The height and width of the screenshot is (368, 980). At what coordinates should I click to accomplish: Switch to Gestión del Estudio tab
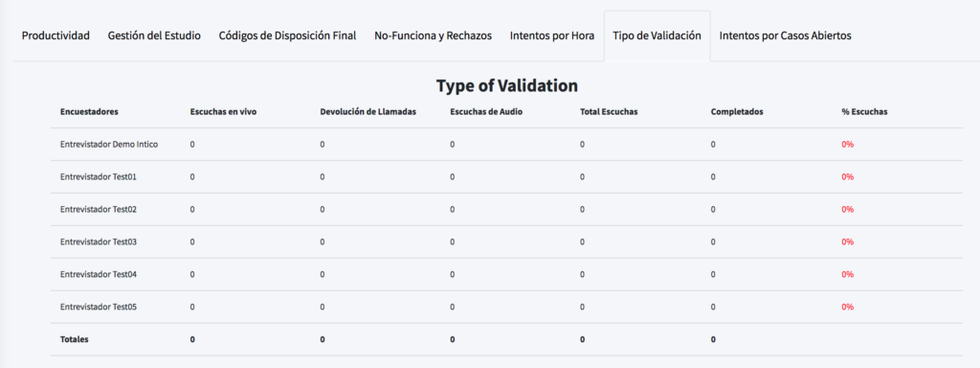154,35
